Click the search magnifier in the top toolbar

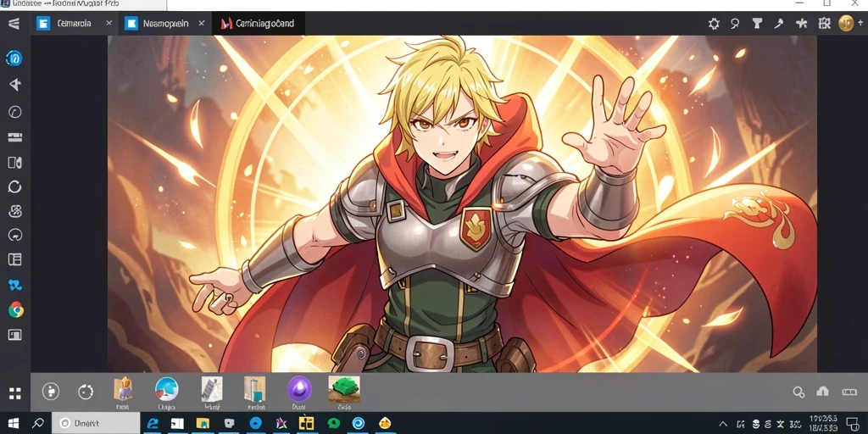(735, 23)
